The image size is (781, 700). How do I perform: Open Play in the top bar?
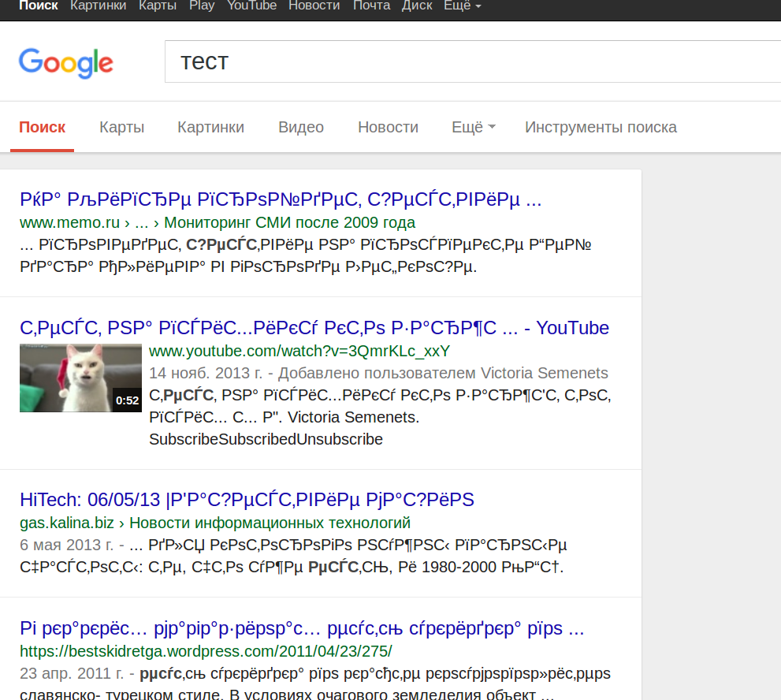202,6
